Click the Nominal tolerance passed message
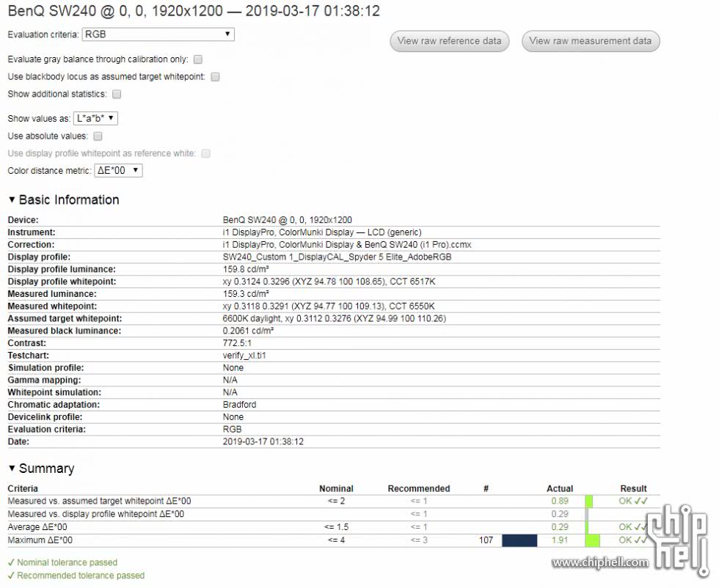This screenshot has width=719, height=588. pos(63,563)
